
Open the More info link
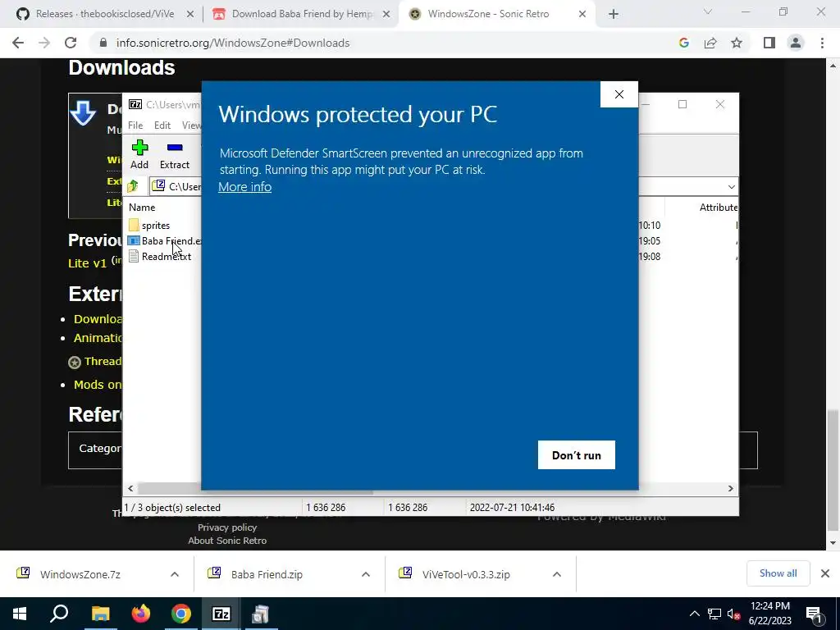(x=244, y=187)
